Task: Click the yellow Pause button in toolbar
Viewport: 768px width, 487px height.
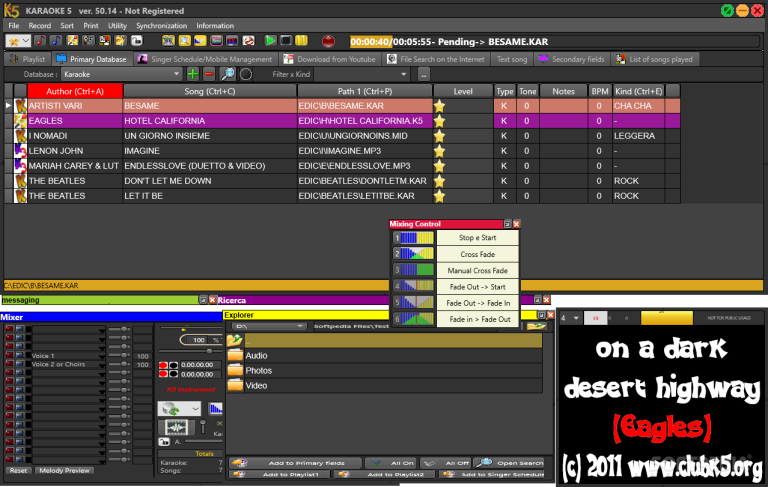Action: [x=303, y=41]
